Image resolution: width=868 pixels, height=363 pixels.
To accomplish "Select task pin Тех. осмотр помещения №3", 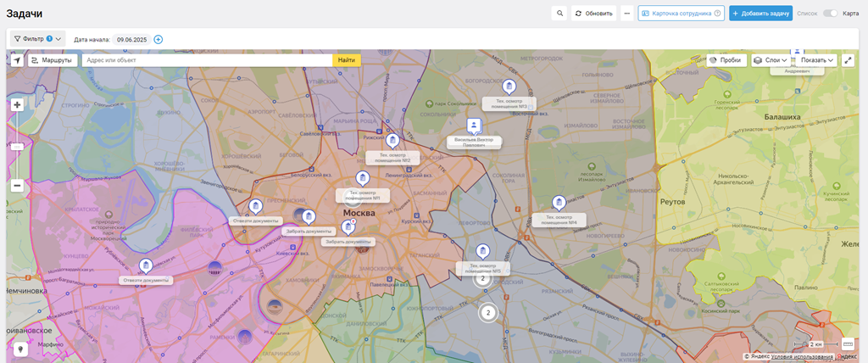I will (x=509, y=87).
